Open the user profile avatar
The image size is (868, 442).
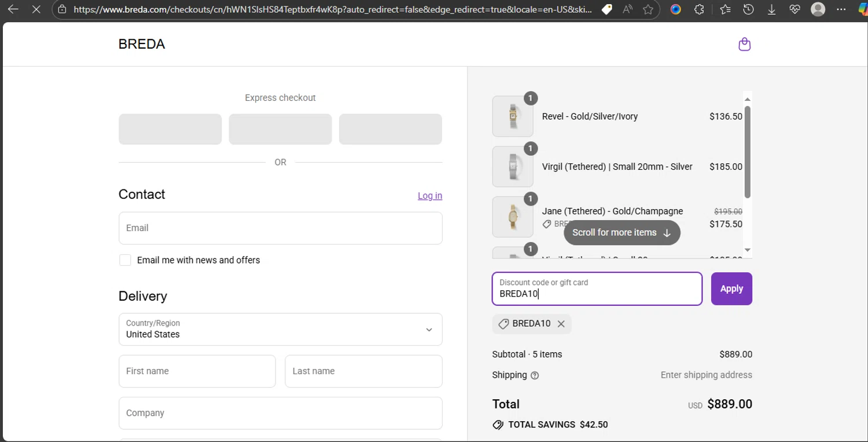[818, 9]
